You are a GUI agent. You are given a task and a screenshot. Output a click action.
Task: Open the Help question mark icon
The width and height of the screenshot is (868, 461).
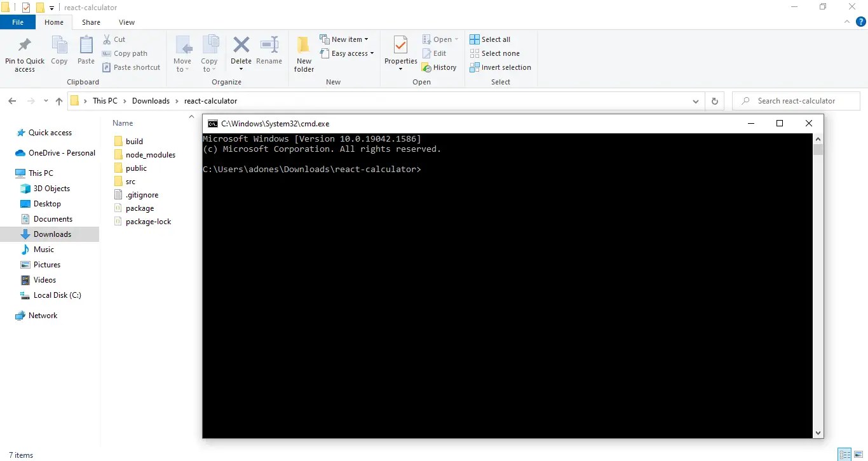861,22
